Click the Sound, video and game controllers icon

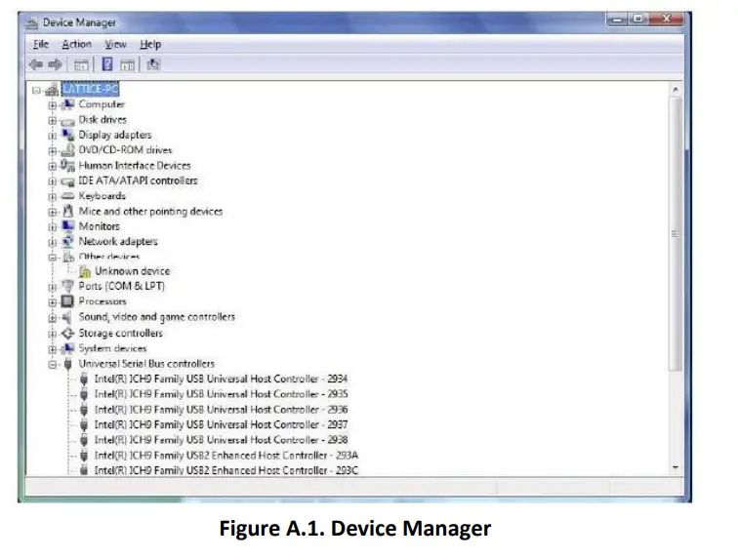(x=67, y=317)
